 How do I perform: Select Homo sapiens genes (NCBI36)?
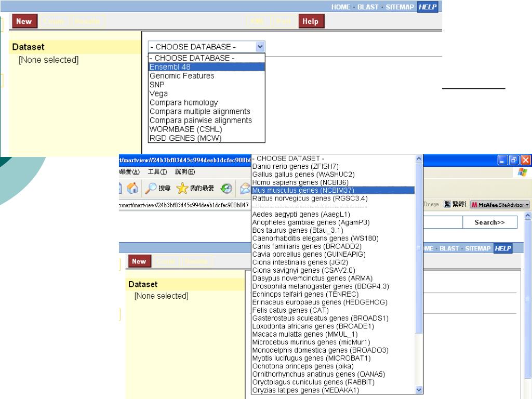click(x=333, y=182)
